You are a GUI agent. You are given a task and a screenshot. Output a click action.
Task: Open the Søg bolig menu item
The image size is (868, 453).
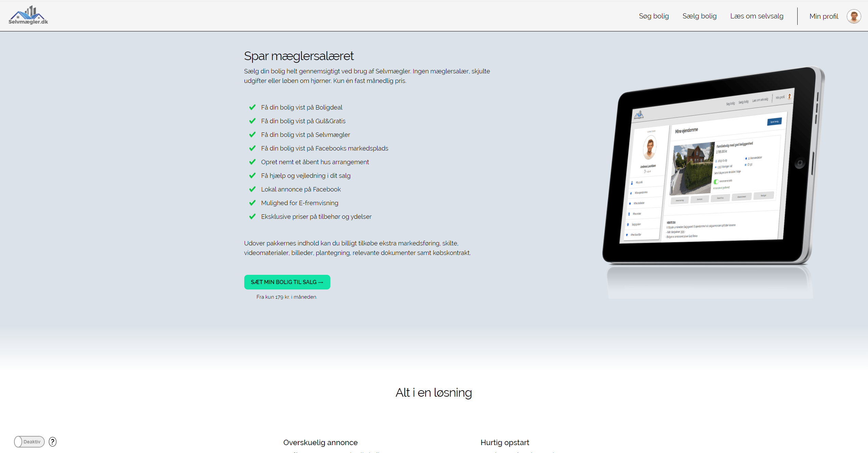653,16
